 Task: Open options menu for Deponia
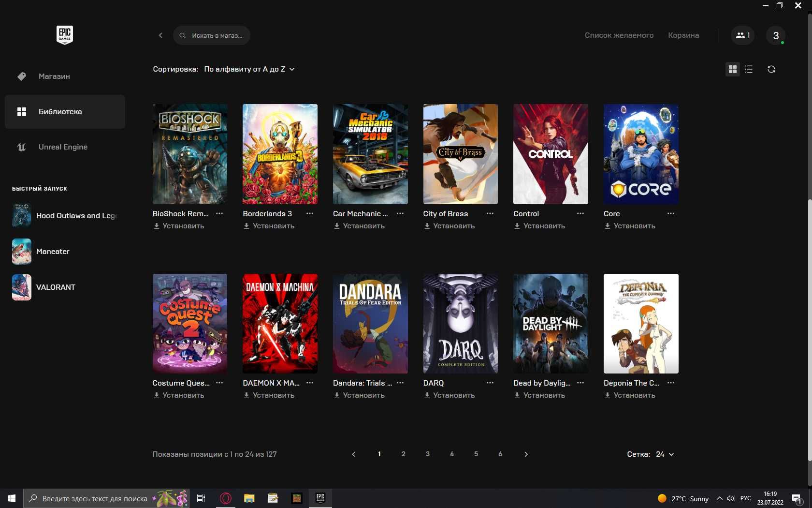tap(671, 383)
